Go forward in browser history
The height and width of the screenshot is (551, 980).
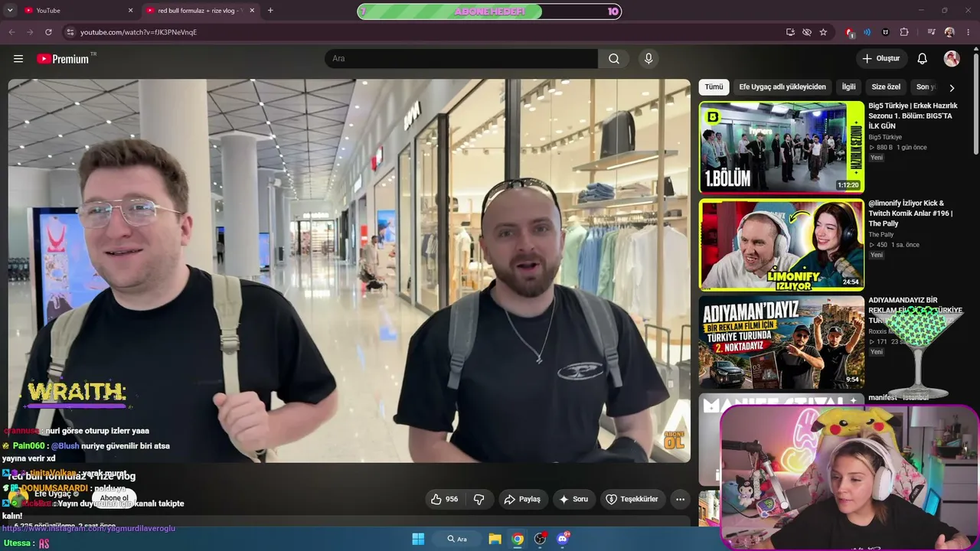pyautogui.click(x=30, y=32)
